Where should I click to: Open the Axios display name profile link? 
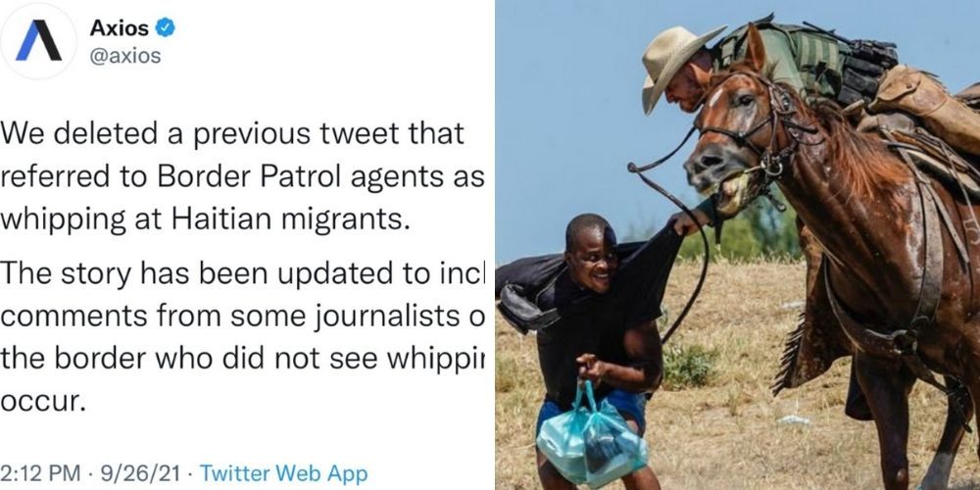pos(120,27)
